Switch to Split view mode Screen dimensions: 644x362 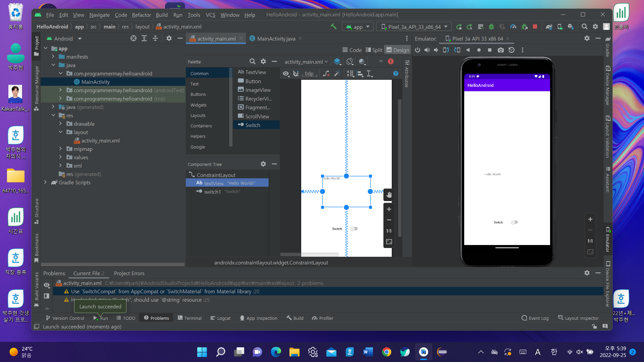(374, 50)
